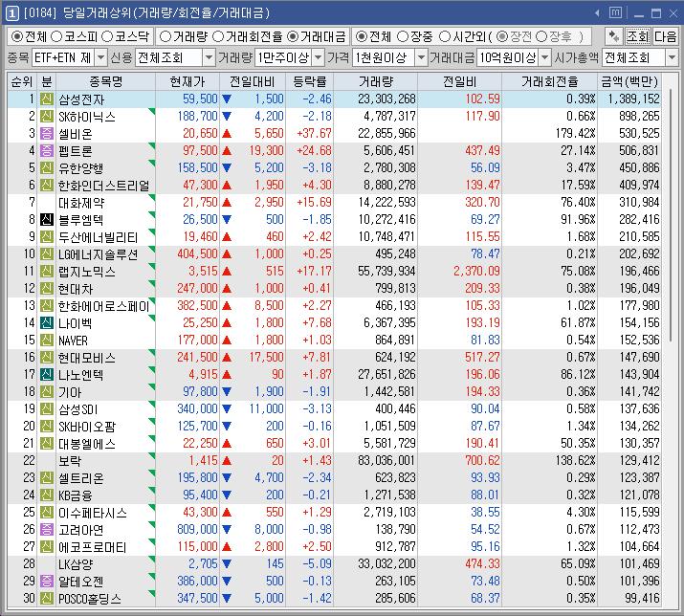
Task: Select the 에코프로머티 stock name
Action: 93,547
